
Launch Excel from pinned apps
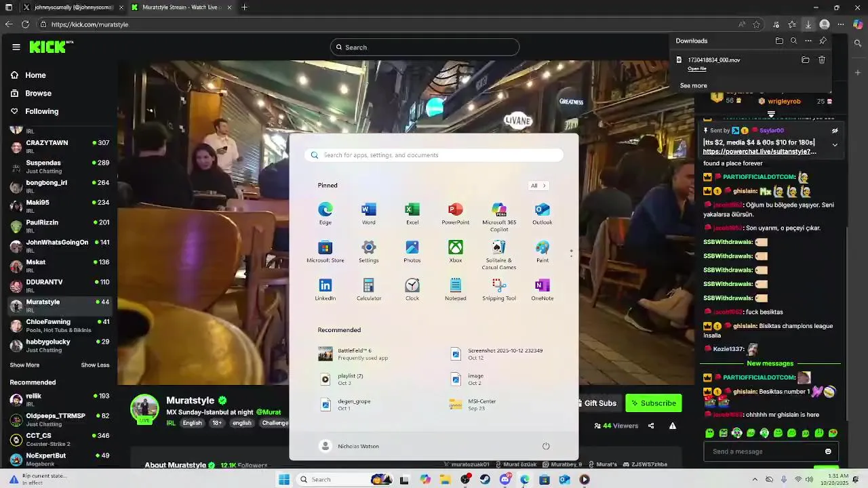[412, 213]
